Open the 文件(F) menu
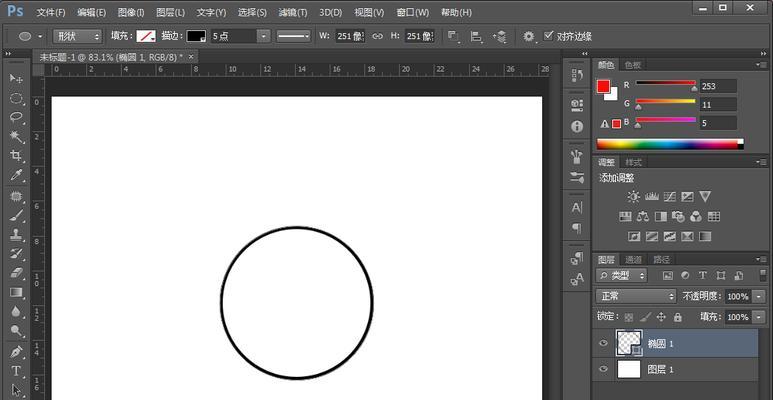 [50, 12]
